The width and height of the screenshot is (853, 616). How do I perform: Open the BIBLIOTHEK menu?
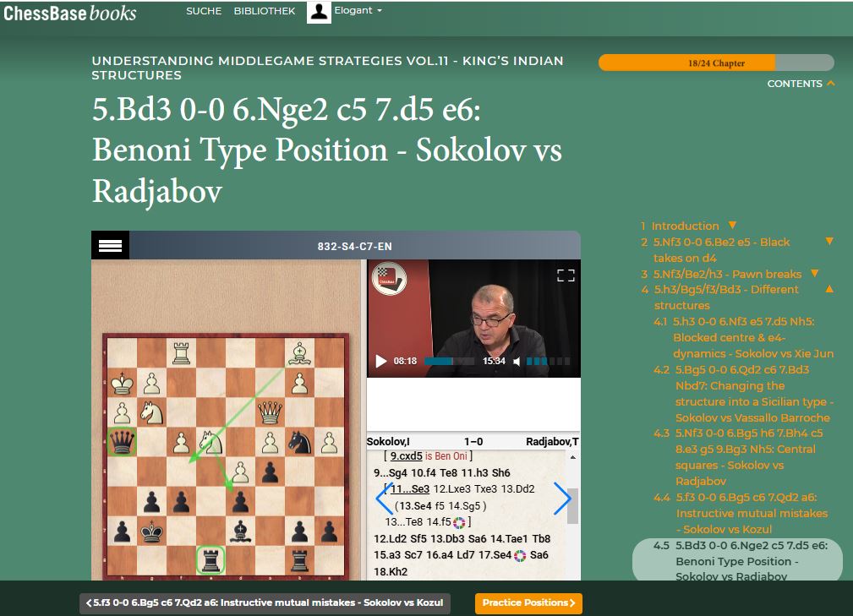265,11
